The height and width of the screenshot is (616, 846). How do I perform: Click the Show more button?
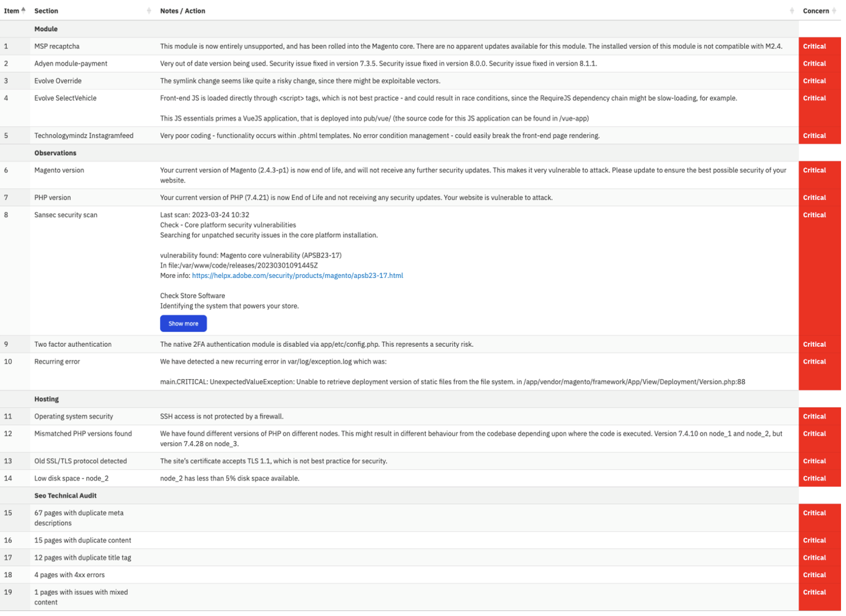pyautogui.click(x=183, y=324)
